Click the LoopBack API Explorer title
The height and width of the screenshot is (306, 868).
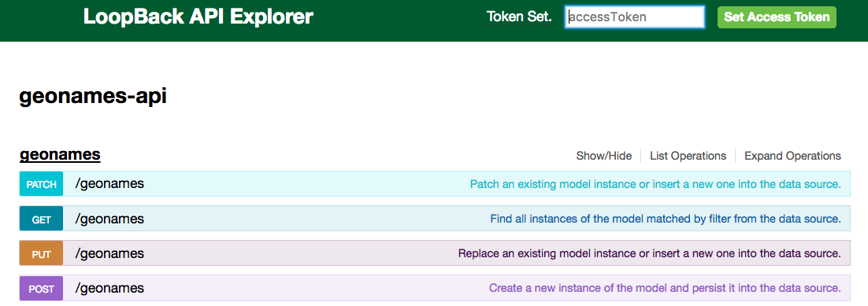(198, 17)
